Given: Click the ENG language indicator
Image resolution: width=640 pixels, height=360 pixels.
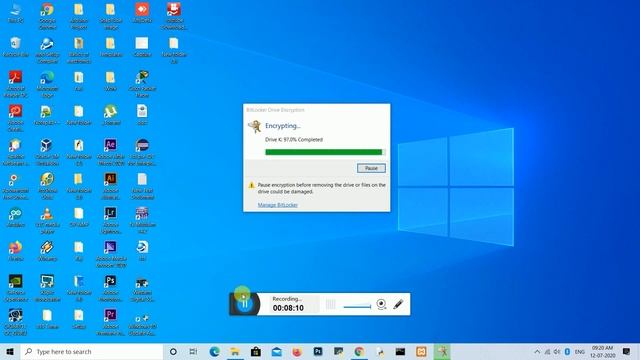Looking at the screenshot, I should point(580,351).
